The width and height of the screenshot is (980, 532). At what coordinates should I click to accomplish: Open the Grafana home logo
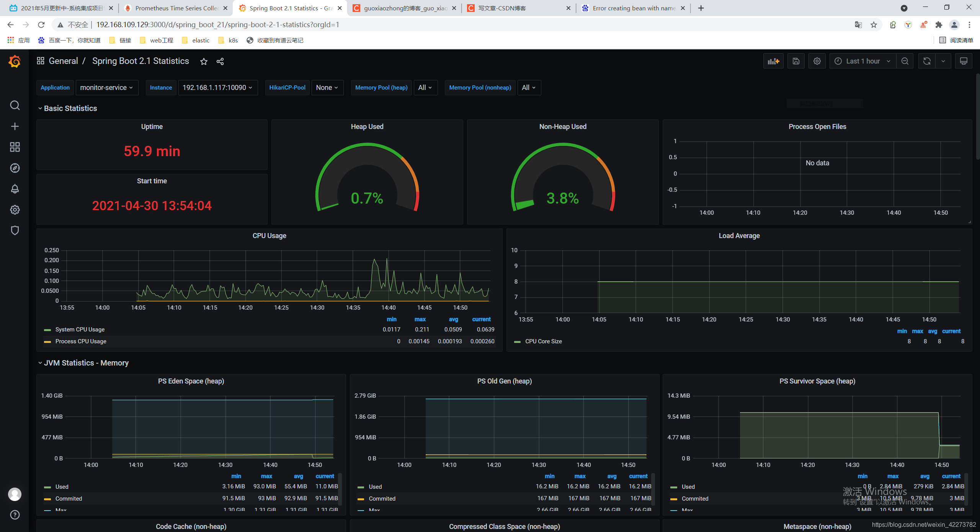[x=15, y=61]
